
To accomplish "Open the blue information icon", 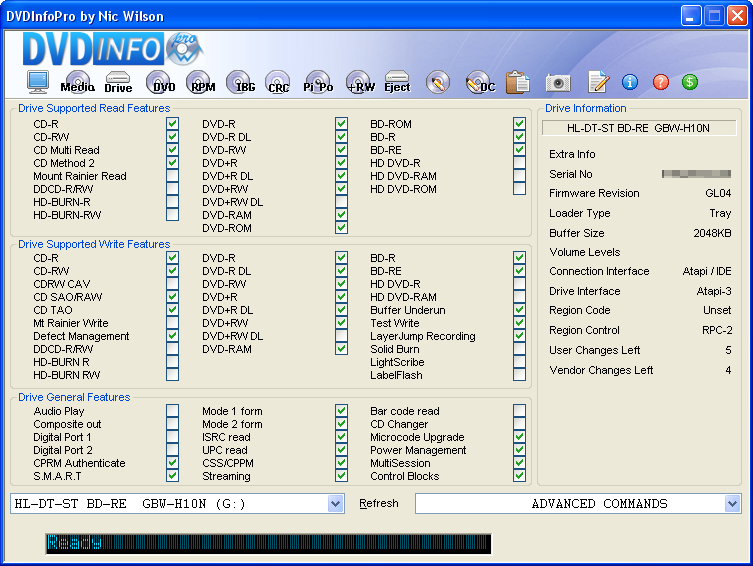I will 630,83.
